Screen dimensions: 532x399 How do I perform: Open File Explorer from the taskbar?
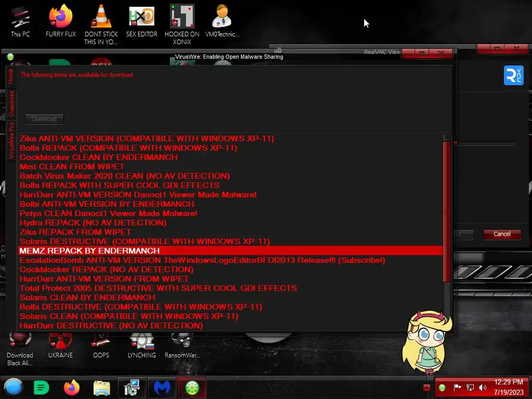tap(101, 388)
